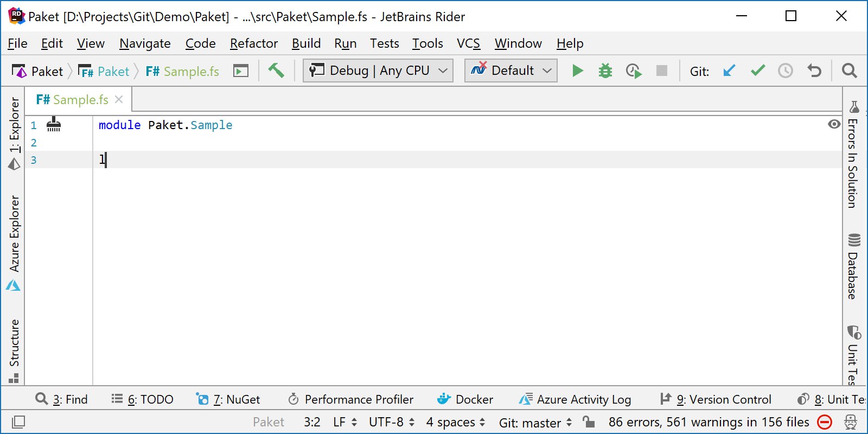868x434 pixels.
Task: Open the Default run configuration dropdown
Action: tap(511, 71)
